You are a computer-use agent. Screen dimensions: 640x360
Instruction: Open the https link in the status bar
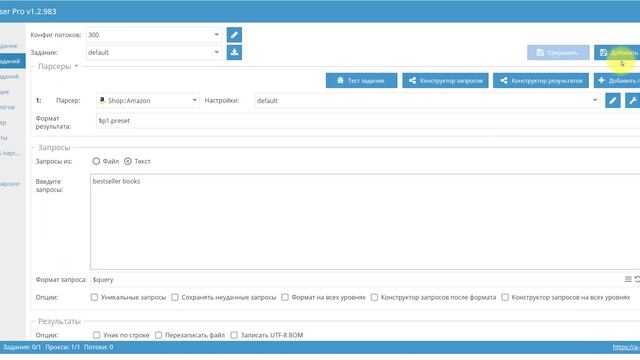point(626,347)
